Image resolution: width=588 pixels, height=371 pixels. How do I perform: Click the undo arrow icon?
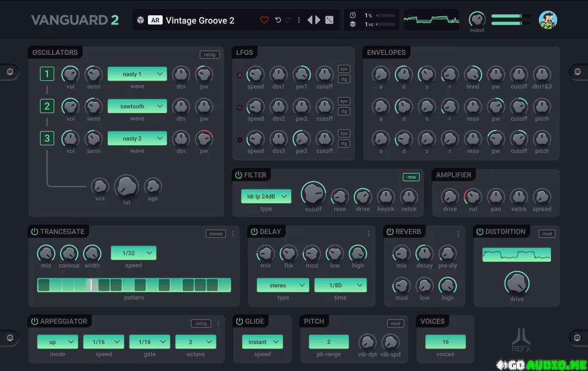pyautogui.click(x=278, y=20)
